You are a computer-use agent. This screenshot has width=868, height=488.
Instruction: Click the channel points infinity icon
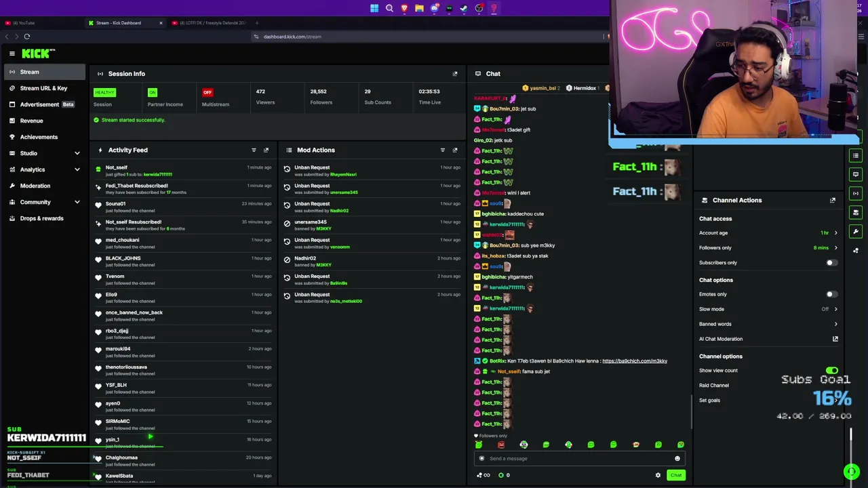tap(484, 475)
